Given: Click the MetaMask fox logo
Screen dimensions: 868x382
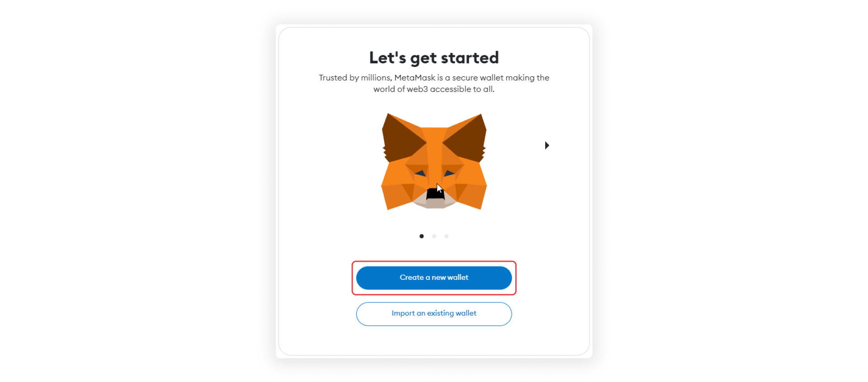Looking at the screenshot, I should tap(434, 161).
